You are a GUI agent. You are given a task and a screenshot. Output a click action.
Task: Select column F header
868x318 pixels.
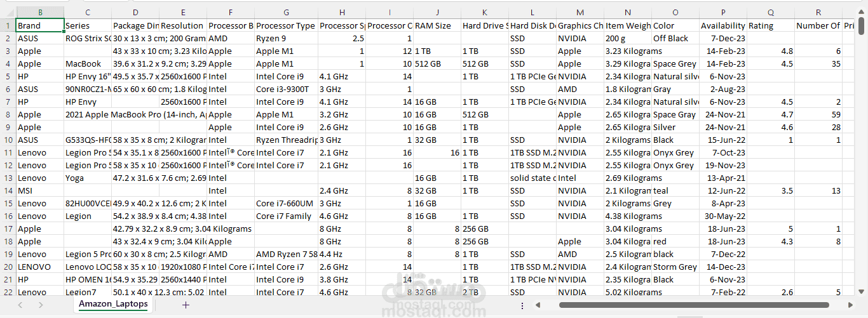231,13
